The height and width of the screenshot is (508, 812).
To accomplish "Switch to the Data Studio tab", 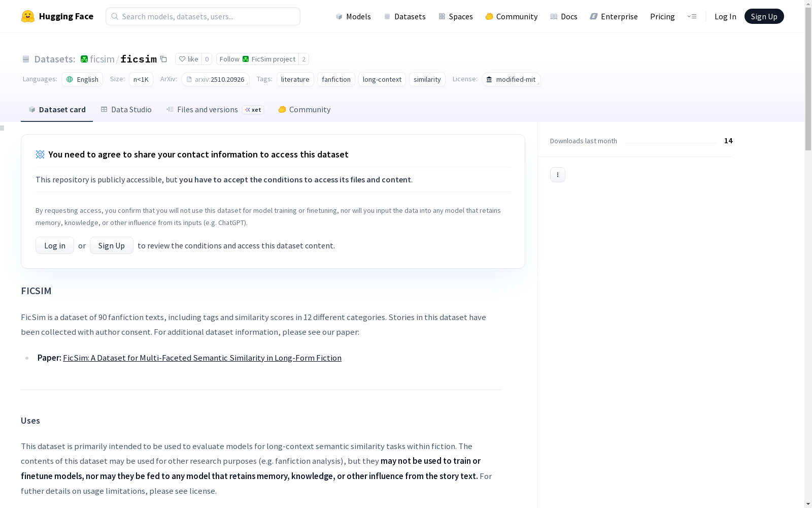I will pos(126,110).
